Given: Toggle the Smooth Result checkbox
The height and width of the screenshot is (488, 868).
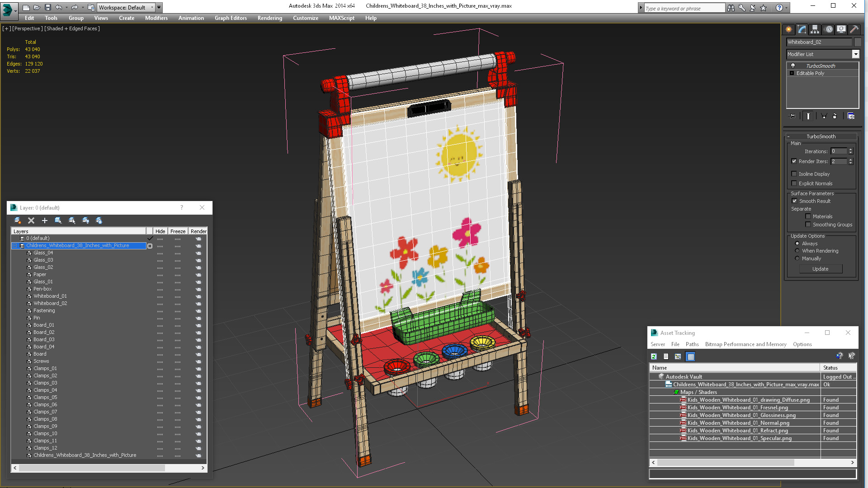Looking at the screenshot, I should pos(794,201).
